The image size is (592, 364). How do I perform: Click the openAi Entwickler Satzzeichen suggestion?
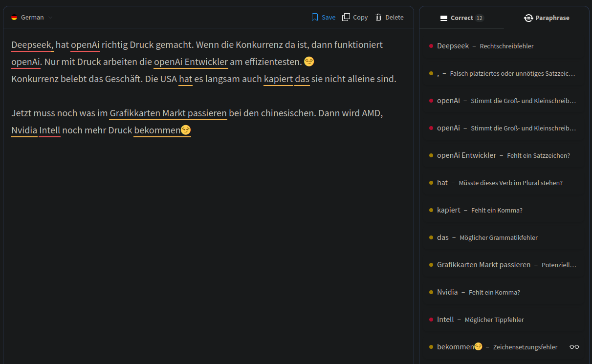click(504, 155)
